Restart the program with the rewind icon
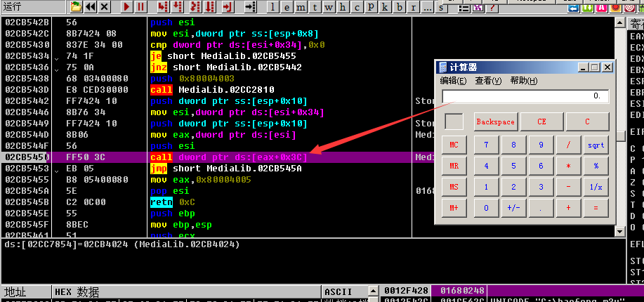The height and width of the screenshot is (302, 644). (91, 7)
